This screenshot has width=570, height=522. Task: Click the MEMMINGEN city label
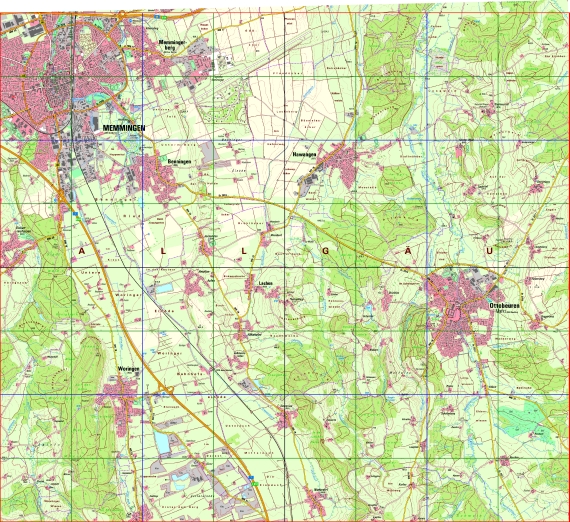click(x=124, y=128)
